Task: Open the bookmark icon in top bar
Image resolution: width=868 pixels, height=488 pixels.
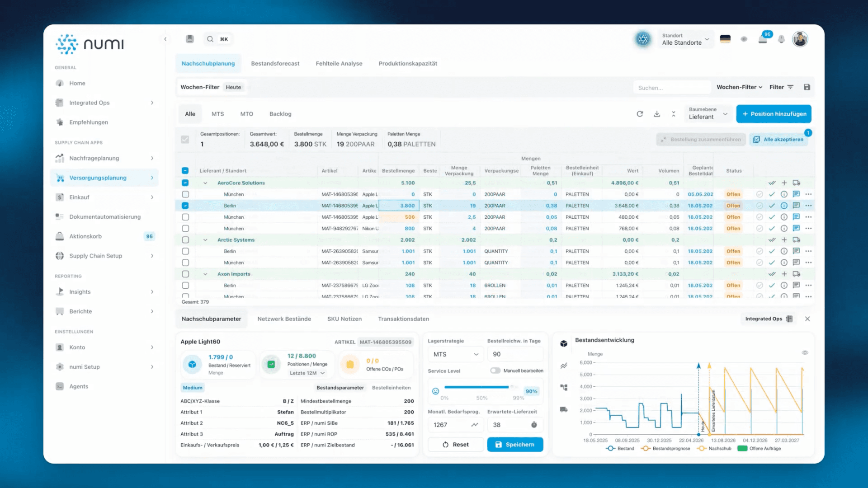Action: coord(190,39)
